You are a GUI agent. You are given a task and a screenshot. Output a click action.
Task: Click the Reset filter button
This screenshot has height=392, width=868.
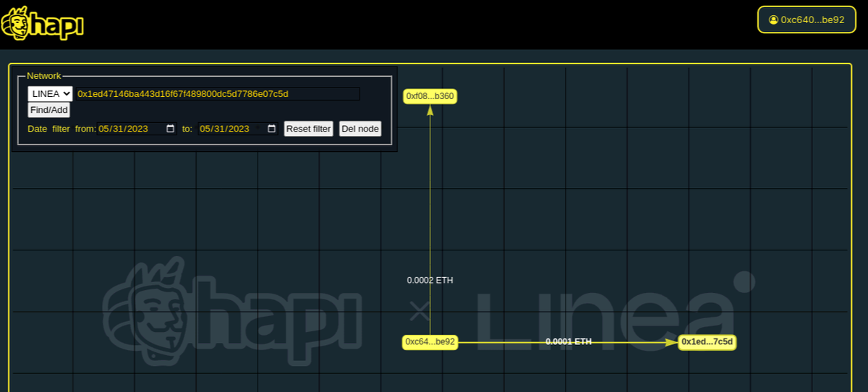pyautogui.click(x=308, y=129)
